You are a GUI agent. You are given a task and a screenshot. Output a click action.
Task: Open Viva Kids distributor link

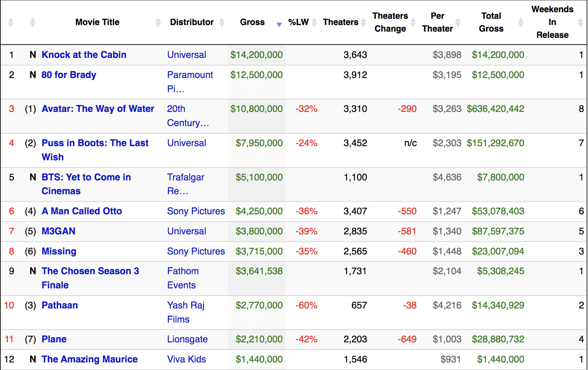click(187, 359)
